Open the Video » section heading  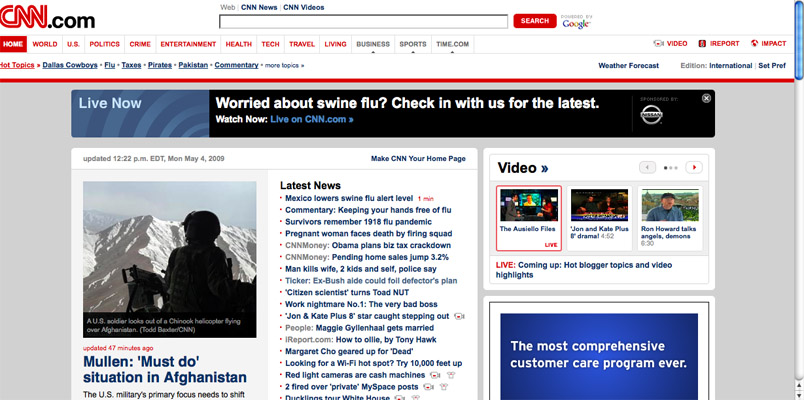(x=522, y=168)
